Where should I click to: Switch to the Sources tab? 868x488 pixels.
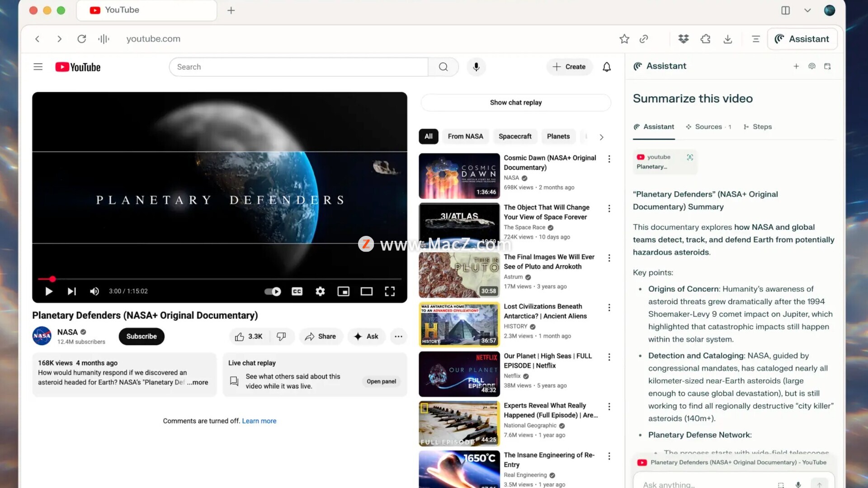(708, 127)
